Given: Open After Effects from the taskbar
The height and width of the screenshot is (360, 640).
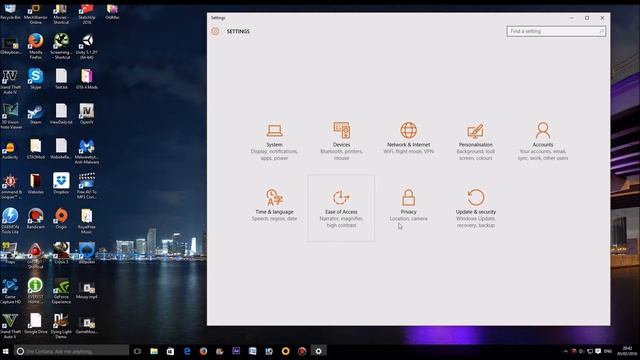Looking at the screenshot, I should (236, 351).
